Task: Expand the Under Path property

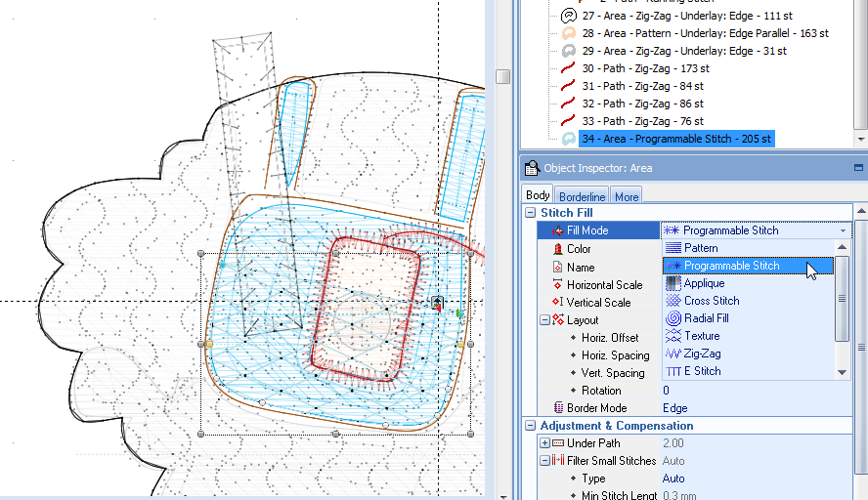Action: 544,443
